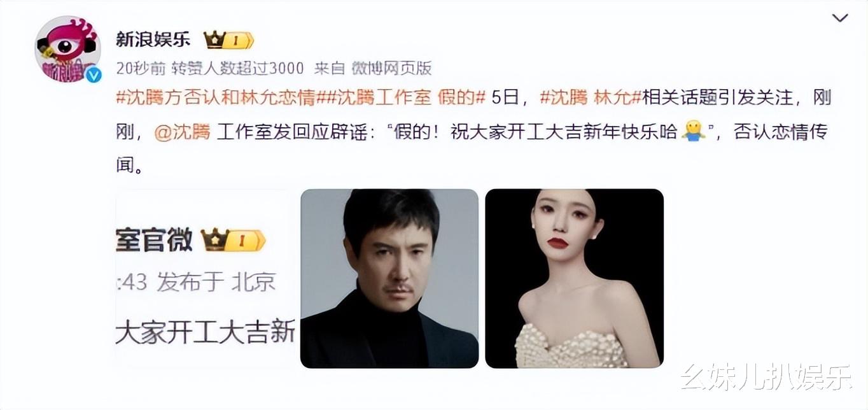Click the 微博网页版 source link

click(391, 68)
